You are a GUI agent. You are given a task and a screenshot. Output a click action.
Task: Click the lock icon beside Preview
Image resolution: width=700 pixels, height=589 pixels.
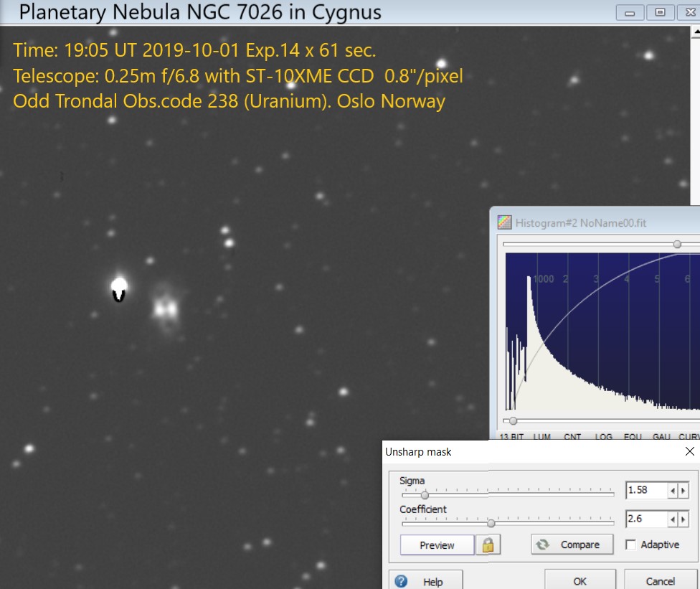[x=488, y=545]
